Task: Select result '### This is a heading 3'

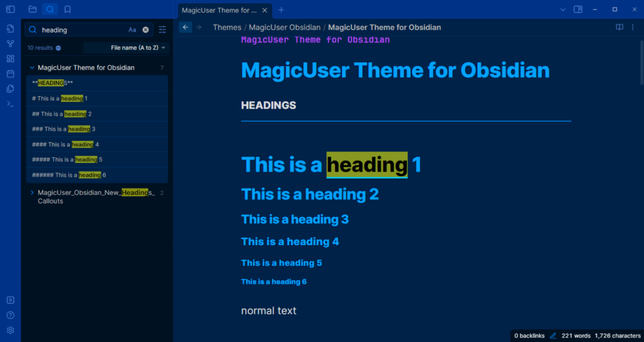Action: 97,129
